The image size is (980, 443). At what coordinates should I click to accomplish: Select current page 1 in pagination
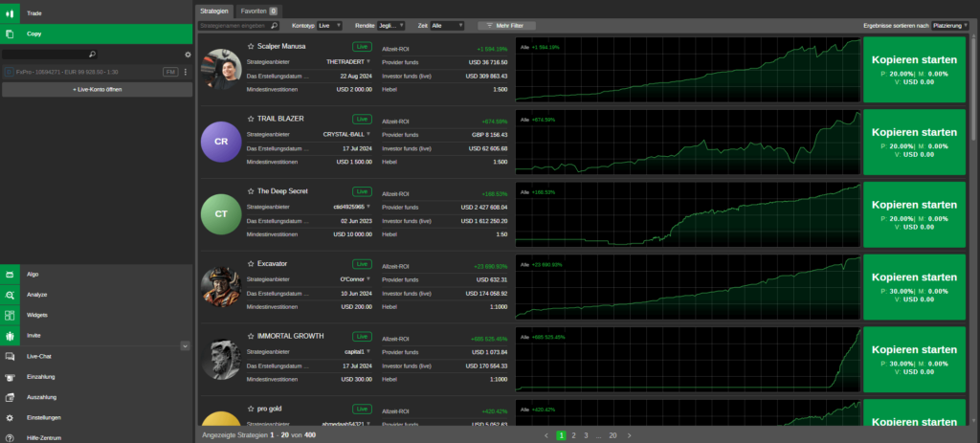point(561,435)
